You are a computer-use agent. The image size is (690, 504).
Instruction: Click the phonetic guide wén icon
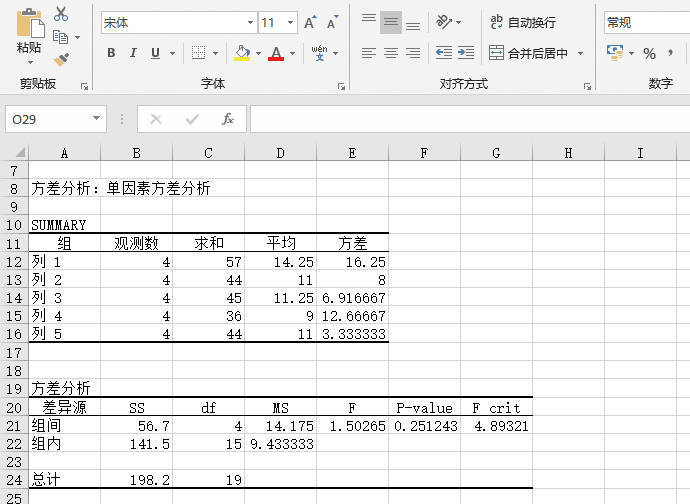pyautogui.click(x=319, y=53)
